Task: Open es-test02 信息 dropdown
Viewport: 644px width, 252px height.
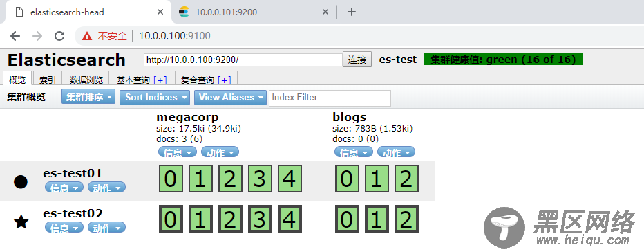Action: pos(64,227)
